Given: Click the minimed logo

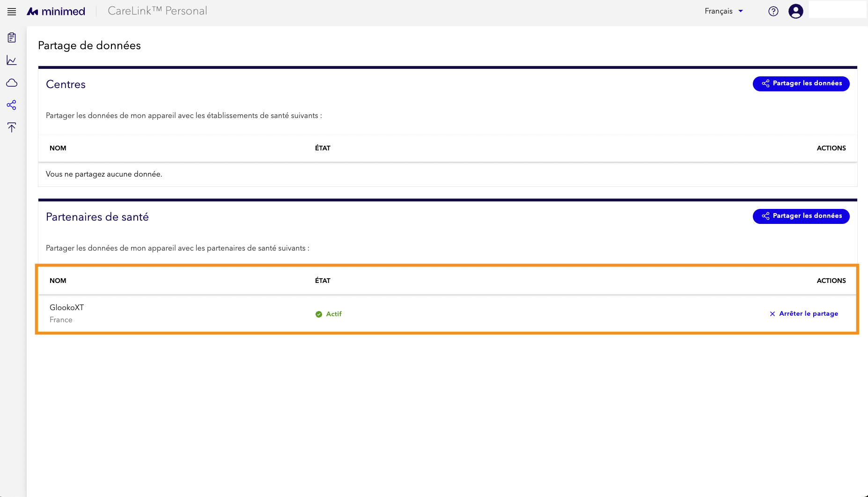Looking at the screenshot, I should 56,11.
